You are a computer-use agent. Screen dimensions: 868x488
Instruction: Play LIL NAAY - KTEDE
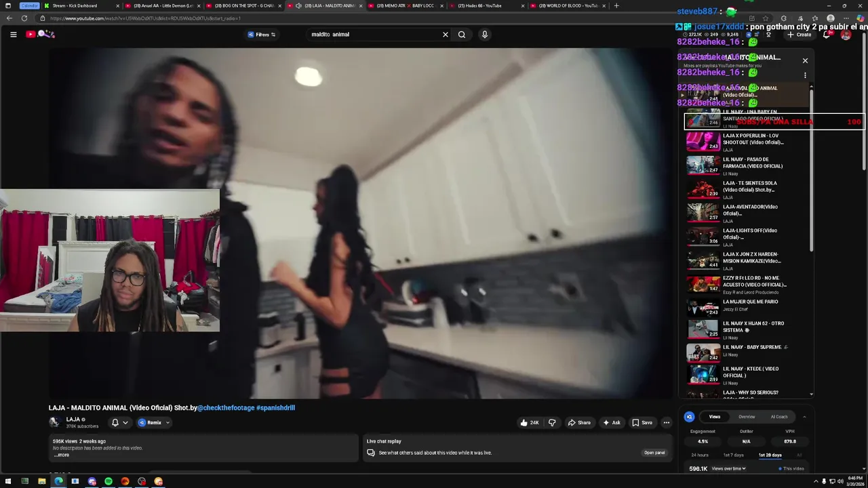coord(746,374)
